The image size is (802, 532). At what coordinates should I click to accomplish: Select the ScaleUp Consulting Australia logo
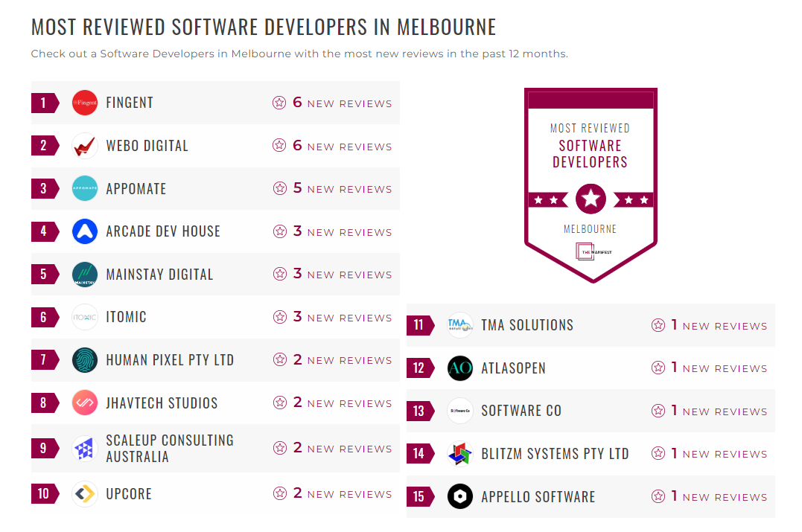84,447
